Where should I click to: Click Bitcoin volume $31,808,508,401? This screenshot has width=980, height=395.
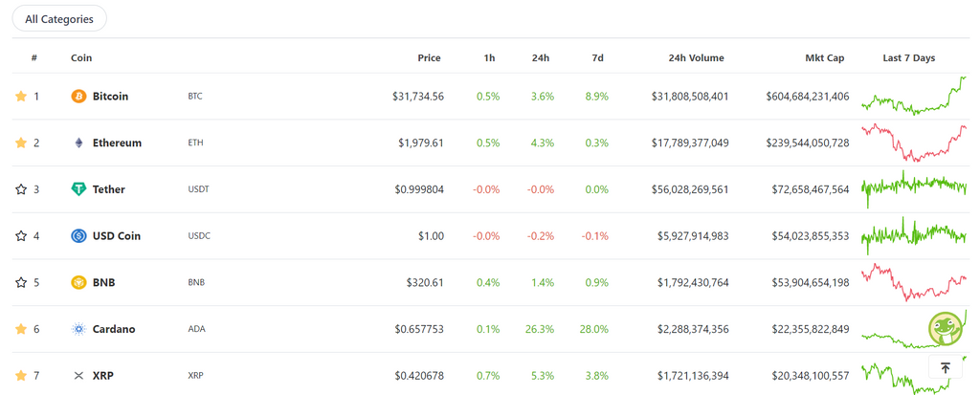pyautogui.click(x=690, y=97)
